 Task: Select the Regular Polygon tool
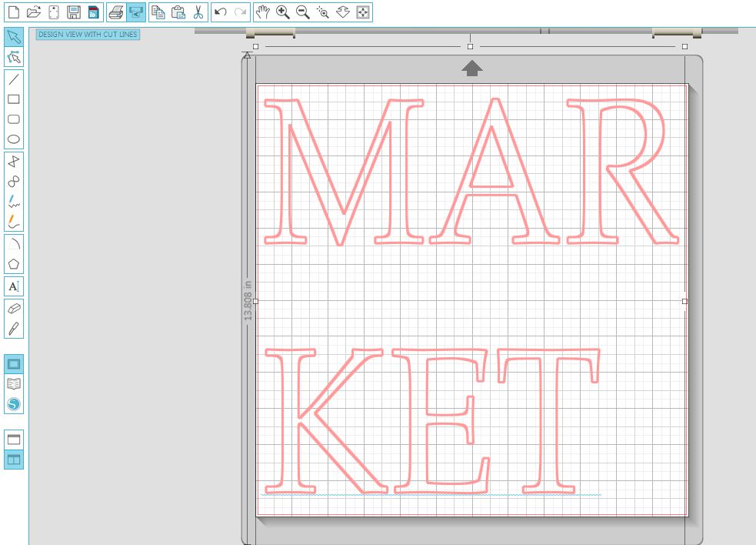click(x=14, y=264)
